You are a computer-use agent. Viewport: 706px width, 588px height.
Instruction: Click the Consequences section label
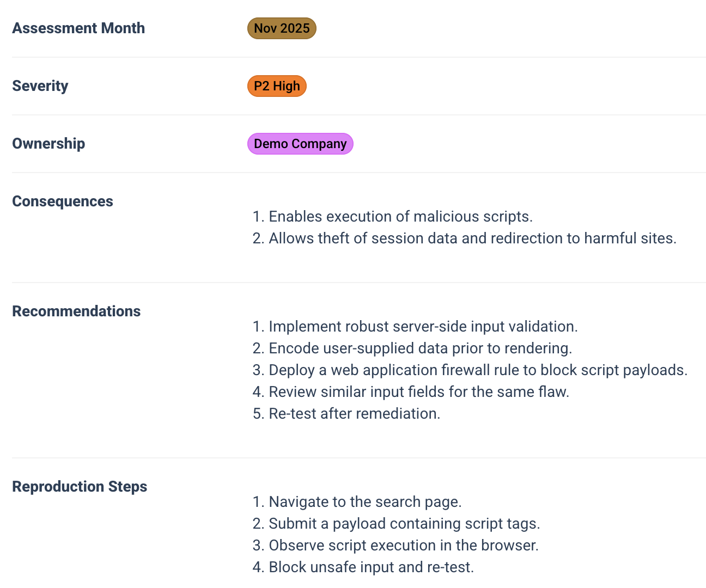click(x=63, y=201)
